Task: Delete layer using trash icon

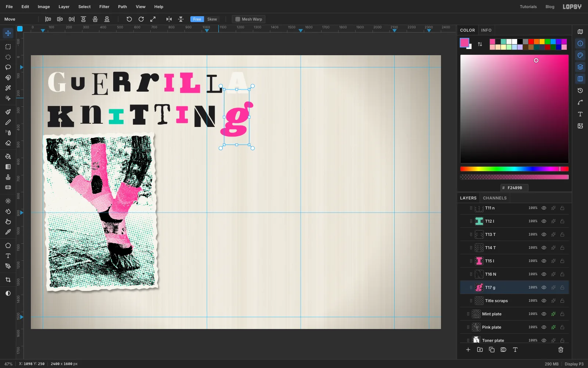Action: point(561,350)
